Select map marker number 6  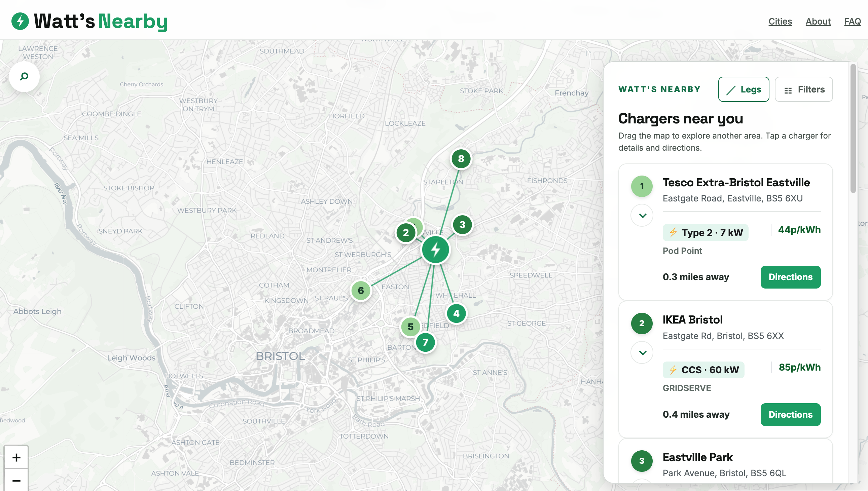361,290
